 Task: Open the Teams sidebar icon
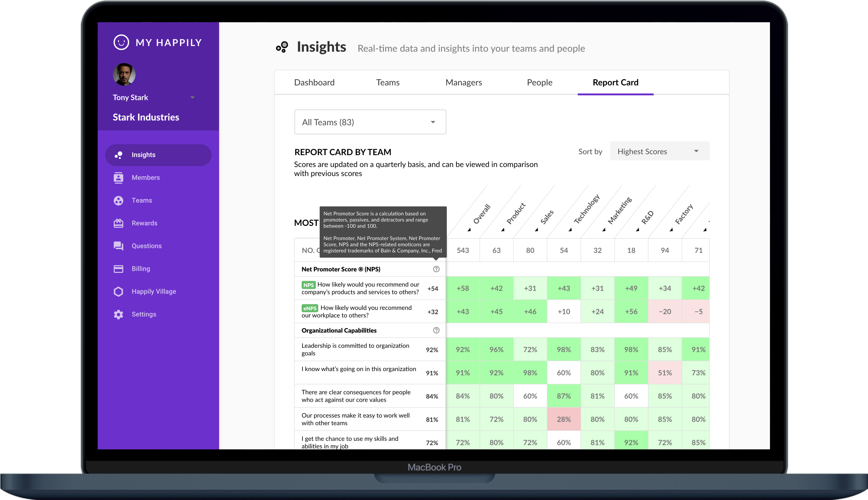click(x=119, y=201)
